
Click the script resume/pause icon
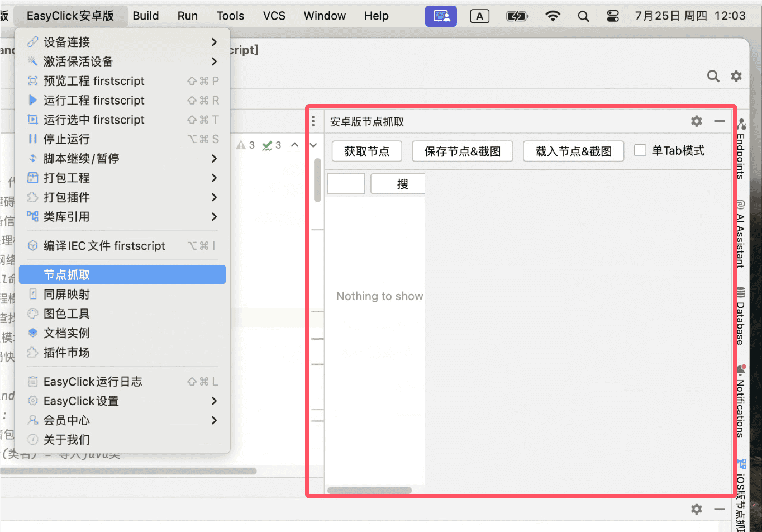coord(33,159)
